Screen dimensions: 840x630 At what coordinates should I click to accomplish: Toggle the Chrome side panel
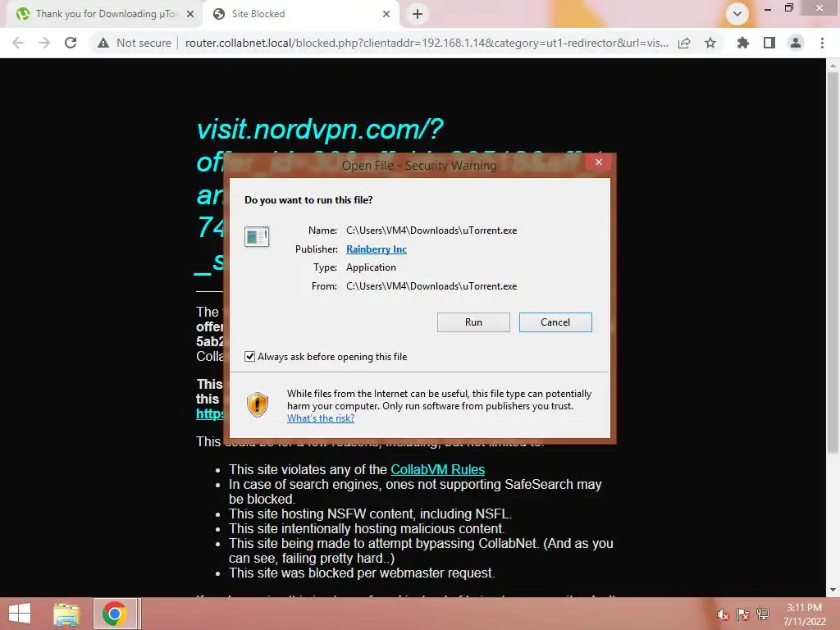[769, 43]
